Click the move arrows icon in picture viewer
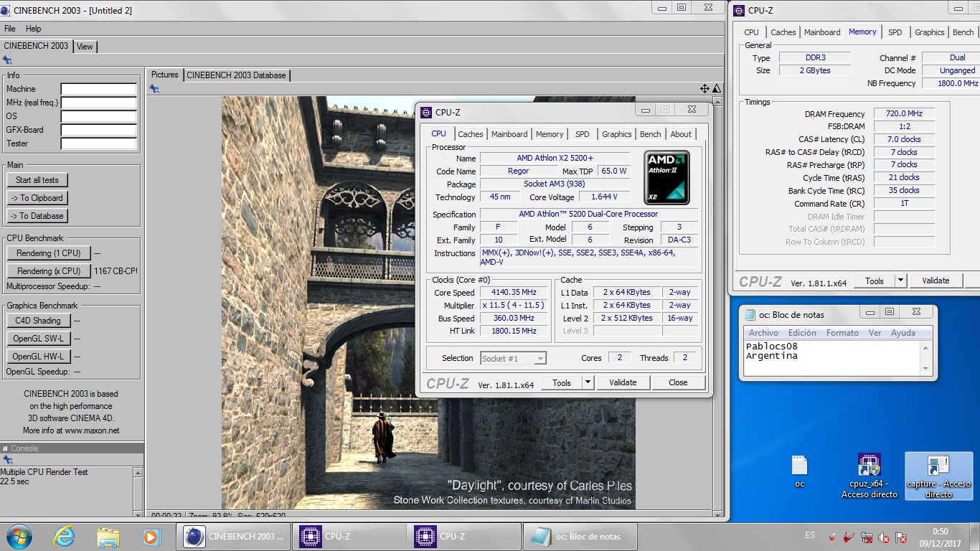 tap(705, 89)
